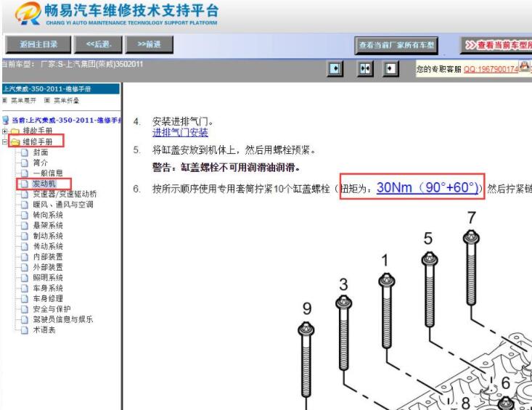Open the 暖风、通风与空调 tree item

[63, 205]
